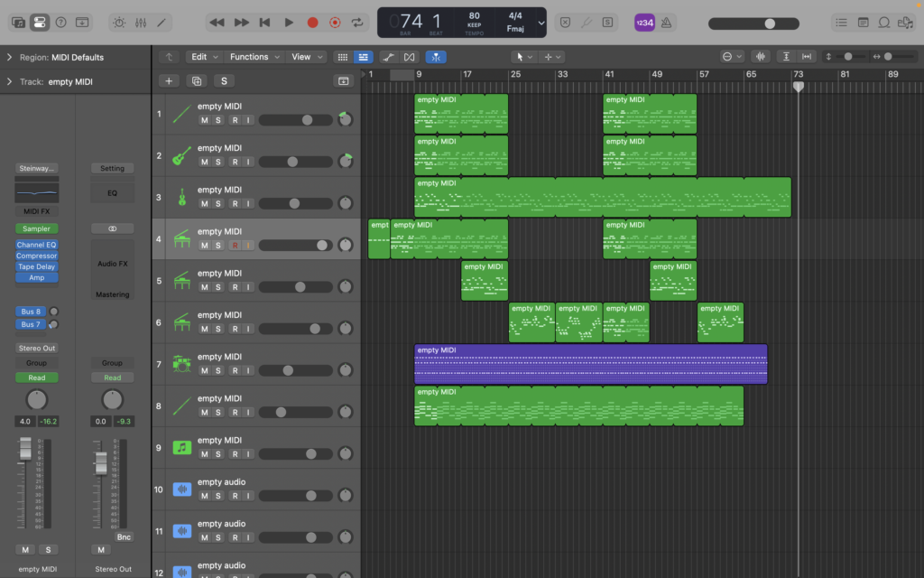Viewport: 924px width, 578px height.
Task: Open the Mixer from the toolbar
Action: pyautogui.click(x=140, y=22)
